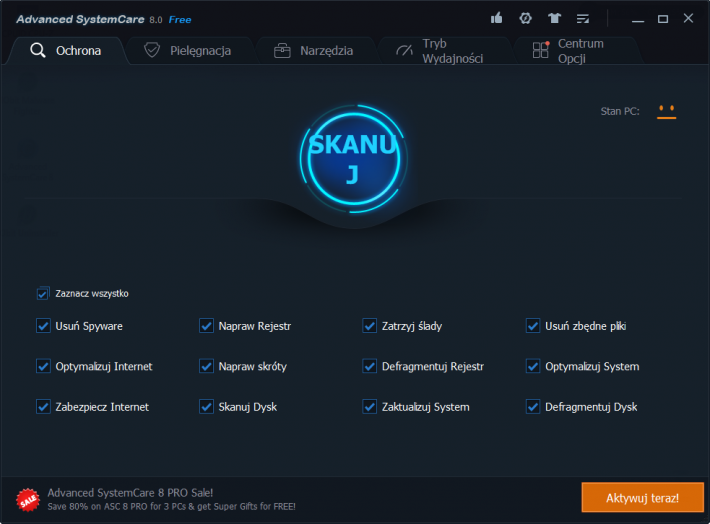The width and height of the screenshot is (710, 524).
Task: Uncheck Usuń Spyware
Action: coord(43,326)
